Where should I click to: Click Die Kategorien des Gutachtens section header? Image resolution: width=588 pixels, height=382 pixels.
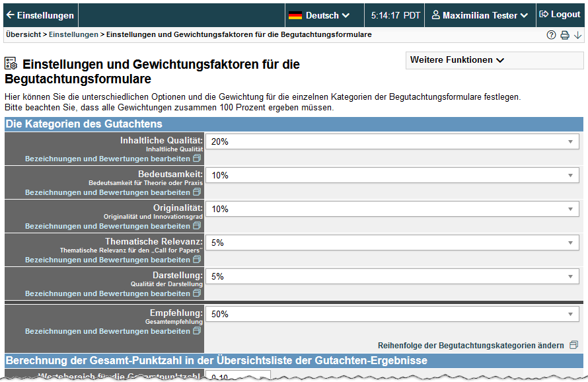[294, 124]
